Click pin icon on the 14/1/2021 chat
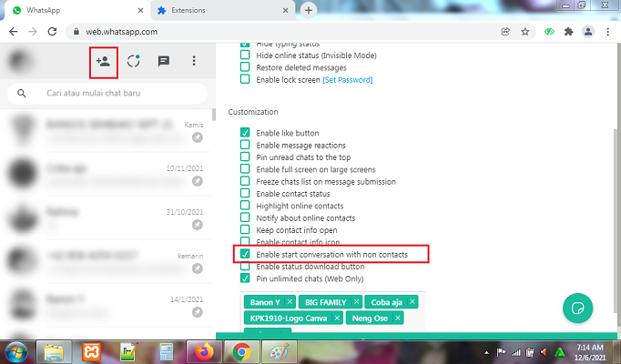Screen dimensions: 621x364 click(198, 312)
